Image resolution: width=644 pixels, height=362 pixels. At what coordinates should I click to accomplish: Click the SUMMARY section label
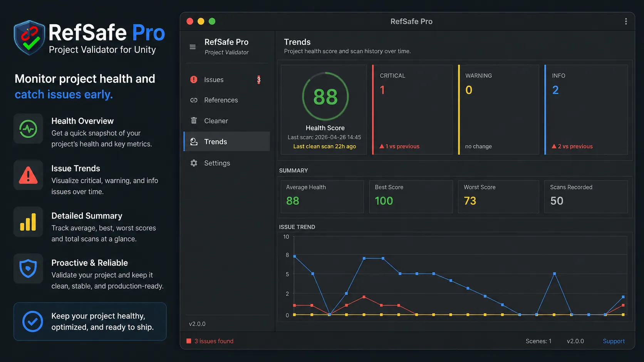point(293,170)
